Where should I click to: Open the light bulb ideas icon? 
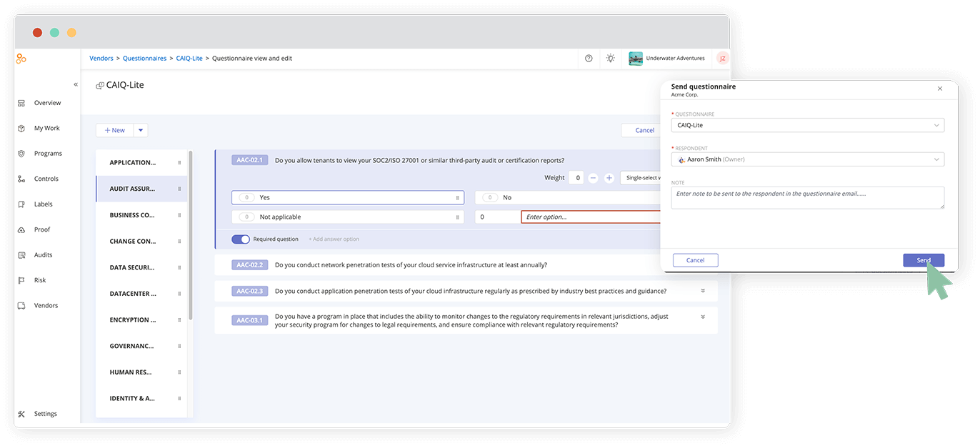tap(610, 58)
